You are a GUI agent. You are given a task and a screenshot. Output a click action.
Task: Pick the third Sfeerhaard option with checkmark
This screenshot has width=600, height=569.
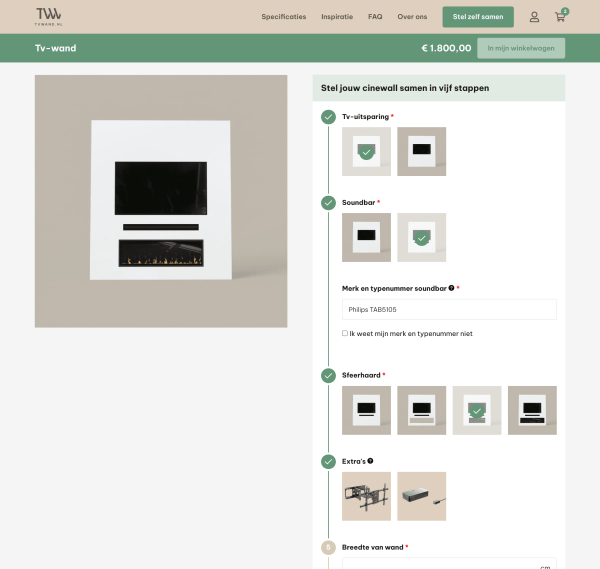pyautogui.click(x=477, y=411)
